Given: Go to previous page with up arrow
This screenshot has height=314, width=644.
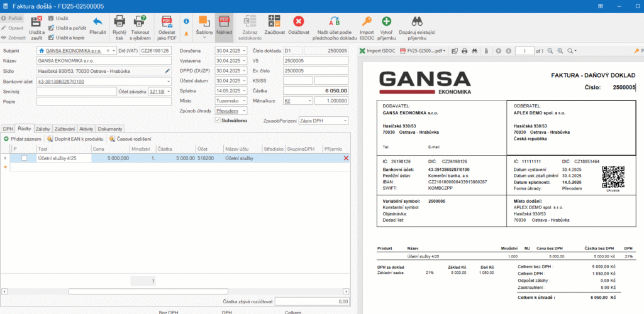Looking at the screenshot, I should (498, 51).
